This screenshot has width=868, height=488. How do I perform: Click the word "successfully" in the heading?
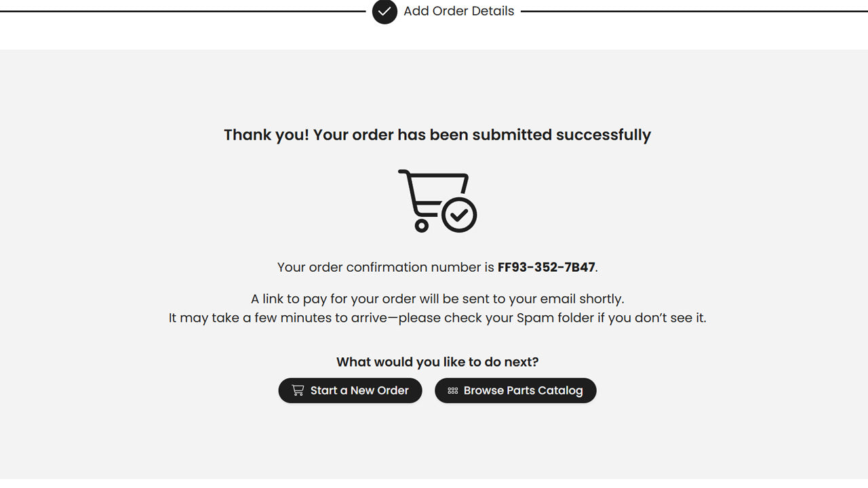[x=603, y=135]
